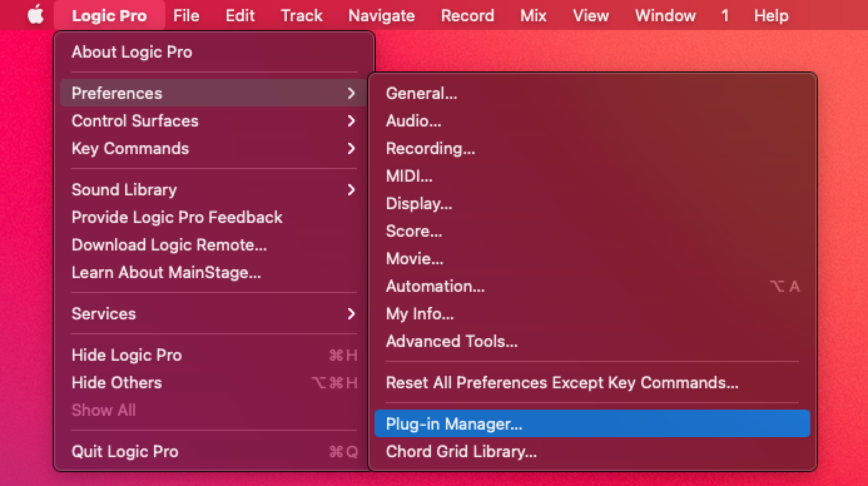Open General preferences
The image size is (868, 486).
click(x=592, y=93)
